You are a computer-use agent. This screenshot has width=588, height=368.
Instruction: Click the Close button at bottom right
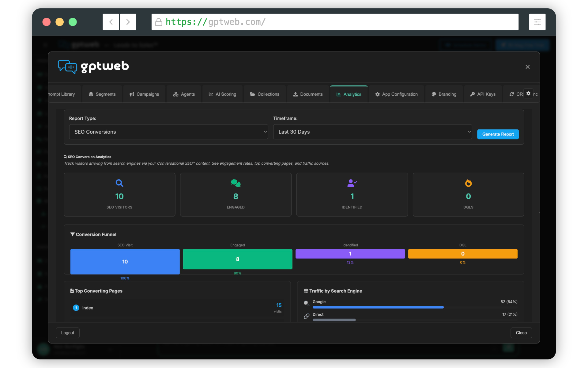pyautogui.click(x=521, y=333)
